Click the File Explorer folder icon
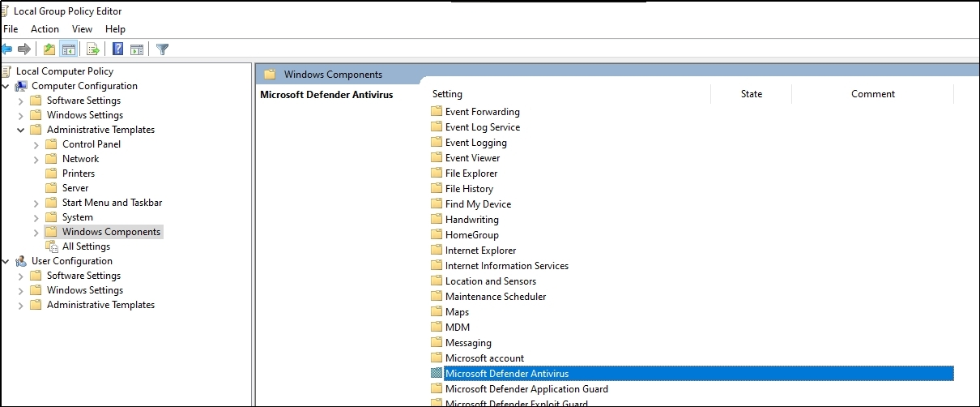The height and width of the screenshot is (407, 980). coord(437,174)
